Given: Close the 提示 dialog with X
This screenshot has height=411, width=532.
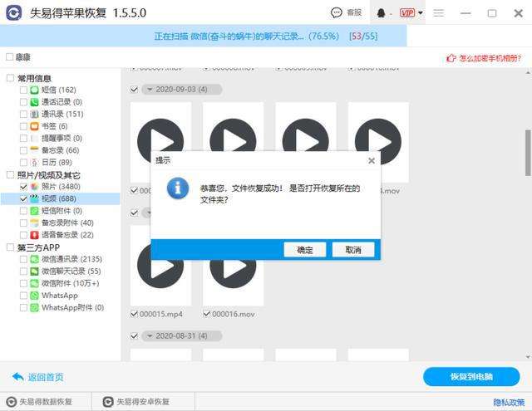Looking at the screenshot, I should [372, 160].
